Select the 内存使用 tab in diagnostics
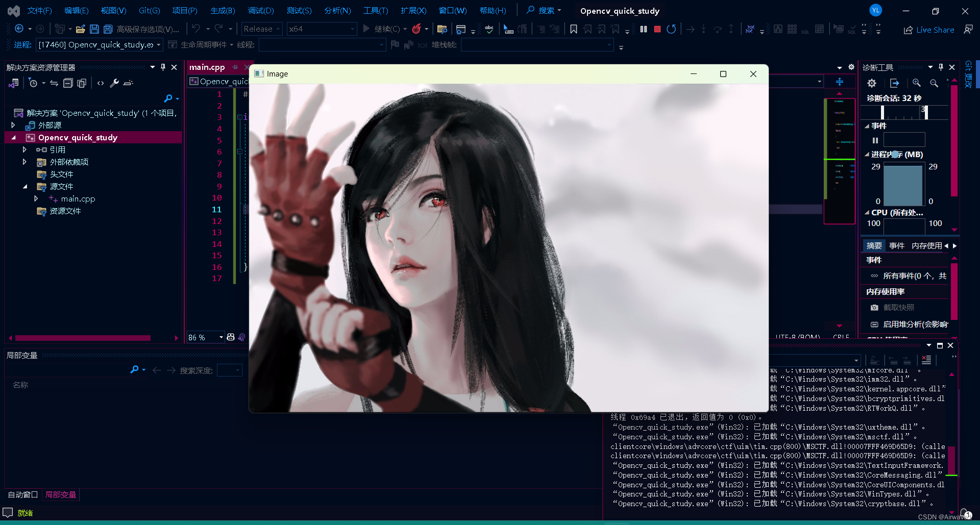This screenshot has width=980, height=525. pyautogui.click(x=927, y=246)
